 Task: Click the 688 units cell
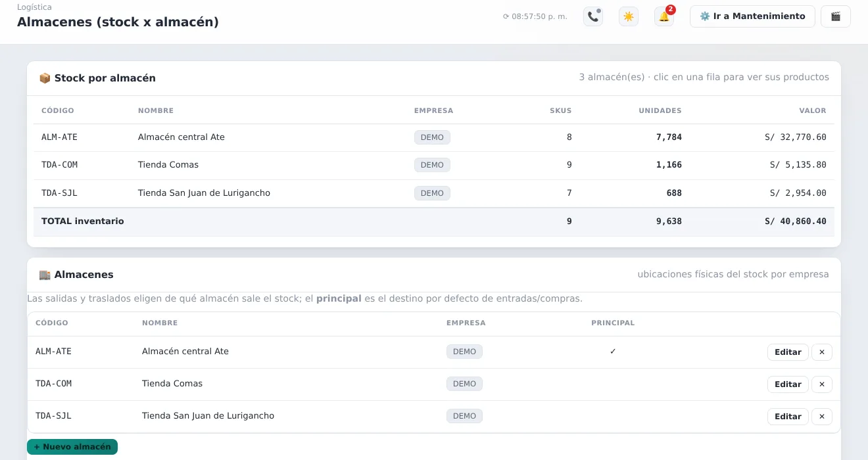tap(674, 193)
